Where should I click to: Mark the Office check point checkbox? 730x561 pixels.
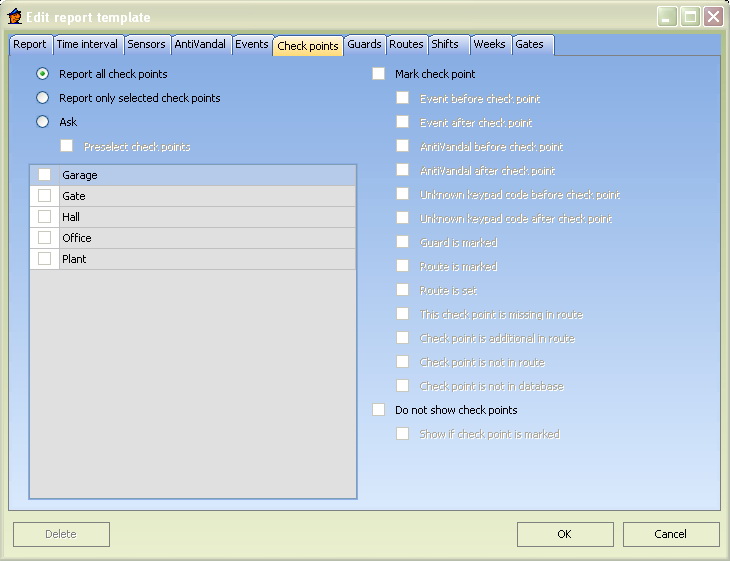click(44, 238)
